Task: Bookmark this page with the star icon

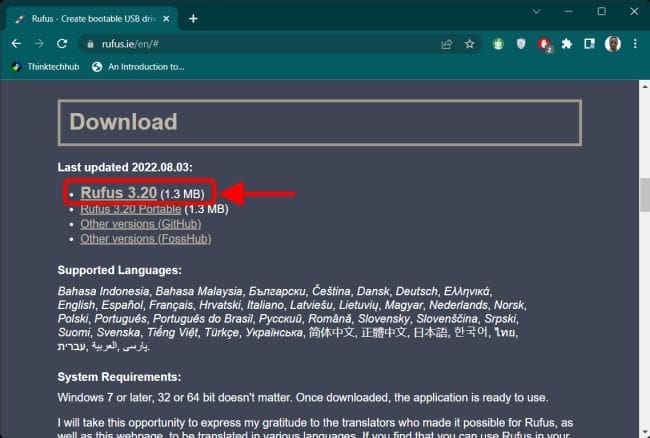Action: point(469,44)
